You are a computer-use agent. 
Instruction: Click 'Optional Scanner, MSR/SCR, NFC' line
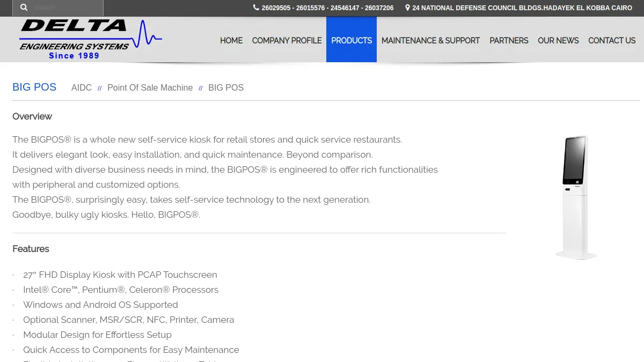pyautogui.click(x=129, y=320)
